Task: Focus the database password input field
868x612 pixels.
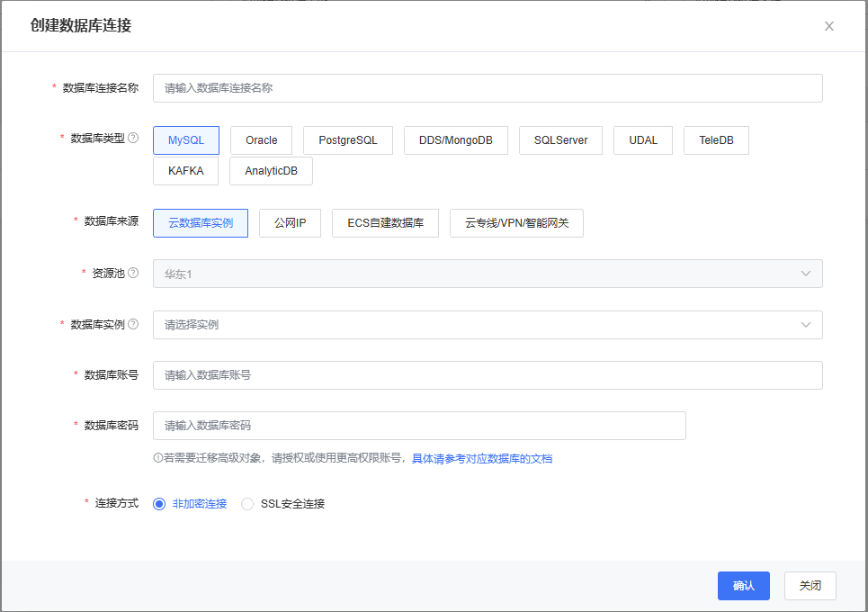Action: pyautogui.click(x=419, y=426)
